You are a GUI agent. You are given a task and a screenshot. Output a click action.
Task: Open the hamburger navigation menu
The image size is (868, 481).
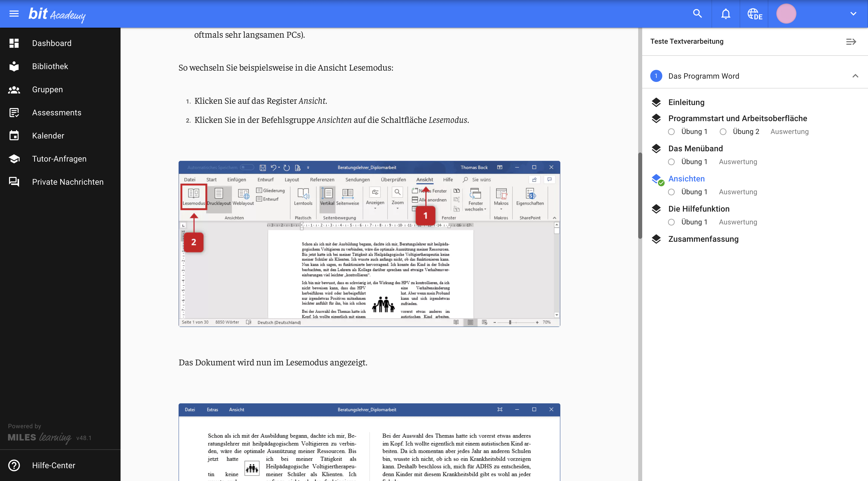(14, 14)
